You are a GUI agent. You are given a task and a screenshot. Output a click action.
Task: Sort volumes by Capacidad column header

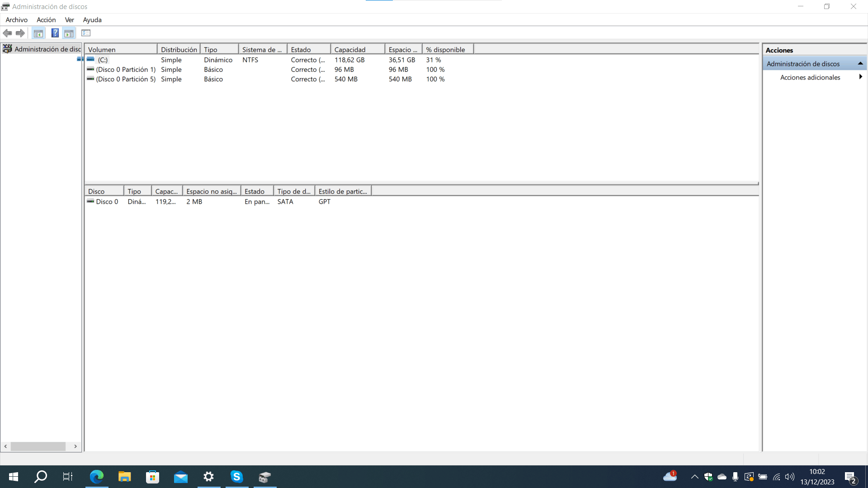(357, 49)
